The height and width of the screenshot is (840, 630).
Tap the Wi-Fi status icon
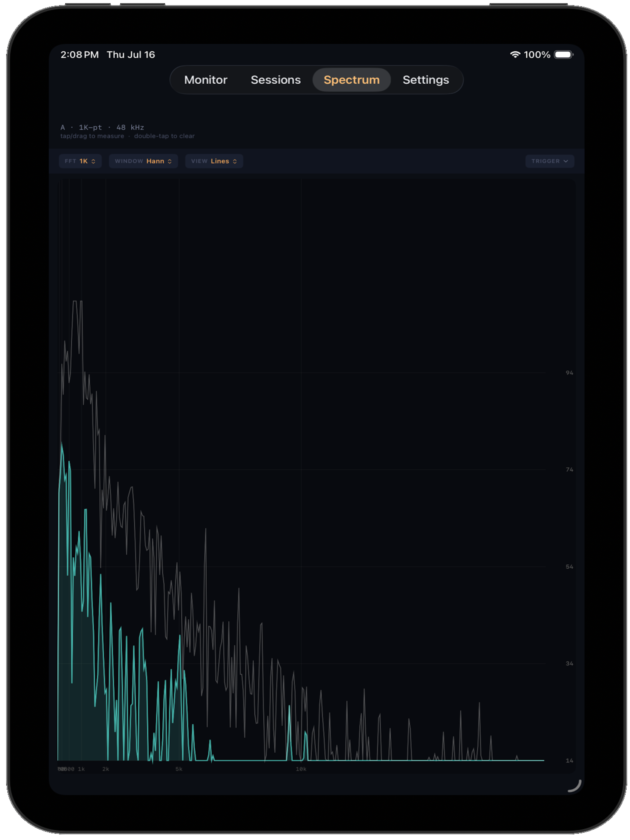(515, 55)
